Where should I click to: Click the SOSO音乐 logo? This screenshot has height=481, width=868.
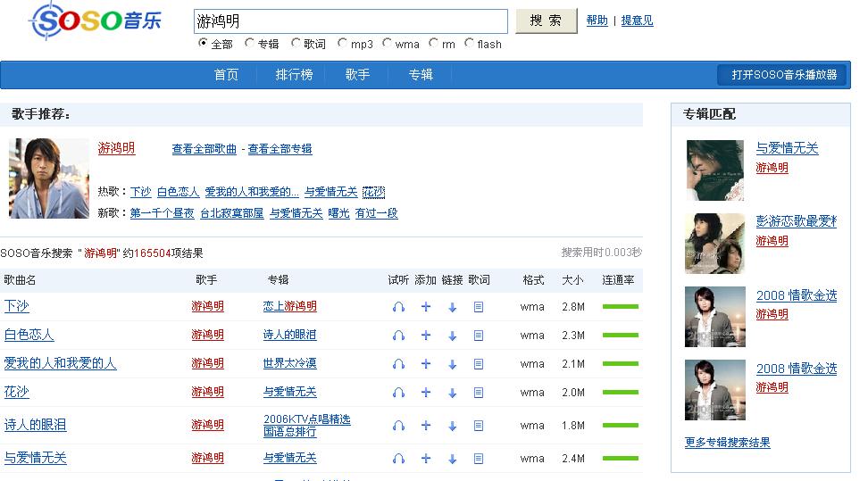point(96,21)
